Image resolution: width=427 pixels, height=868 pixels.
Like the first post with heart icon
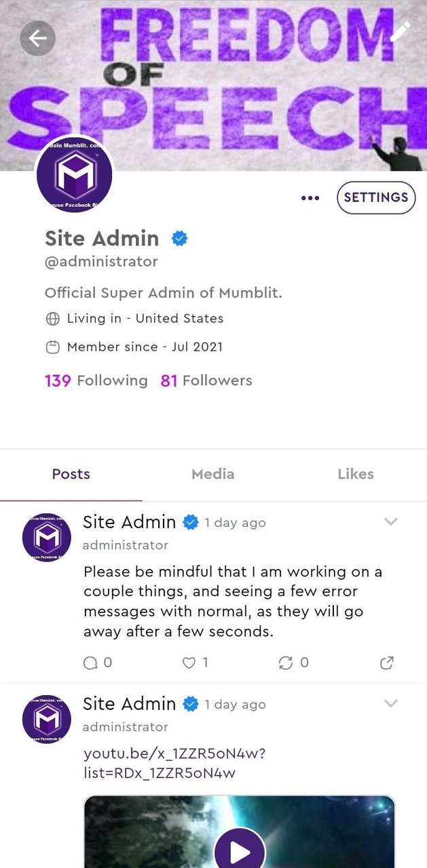(189, 663)
